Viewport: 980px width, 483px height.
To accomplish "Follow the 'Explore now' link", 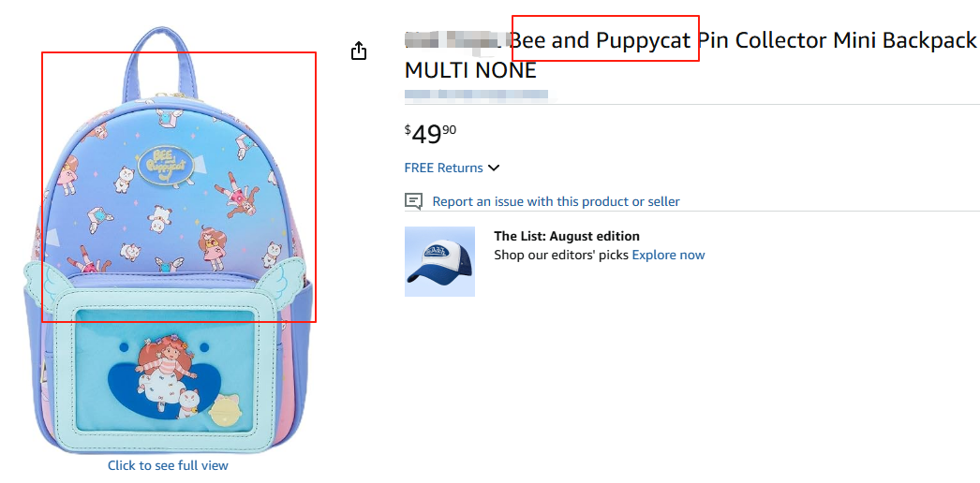I will 668,255.
